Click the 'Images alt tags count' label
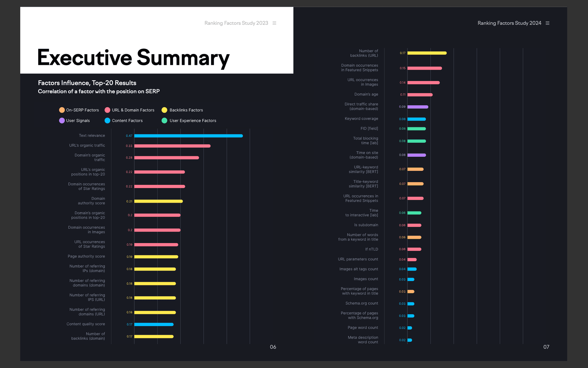Viewport: 588px width, 368px height. [x=359, y=269]
